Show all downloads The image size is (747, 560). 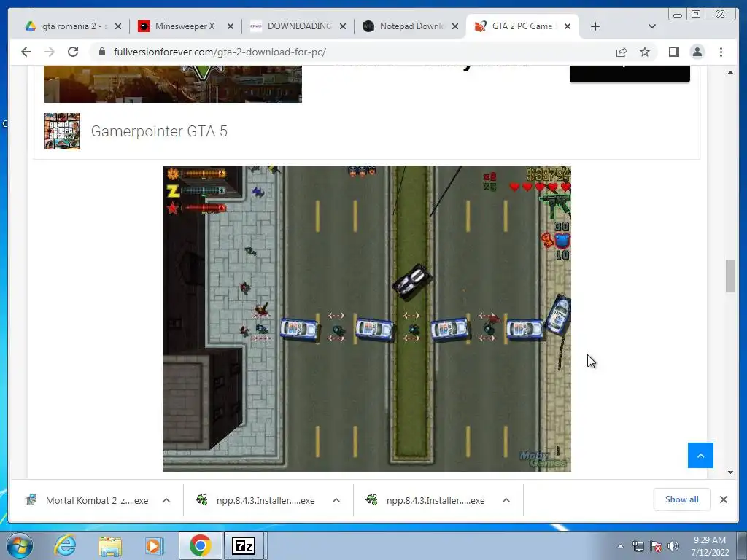click(x=682, y=499)
